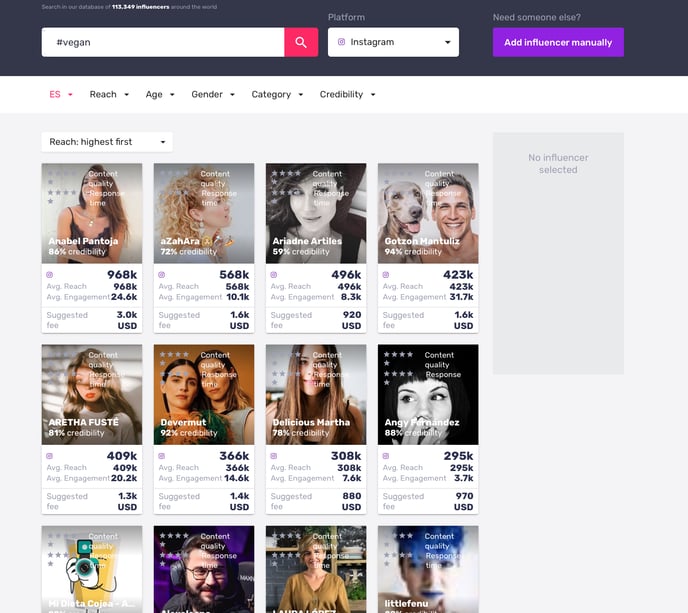Click 968k follower count on Anabel Pantoja
This screenshot has height=613, width=688.
pyautogui.click(x=122, y=275)
